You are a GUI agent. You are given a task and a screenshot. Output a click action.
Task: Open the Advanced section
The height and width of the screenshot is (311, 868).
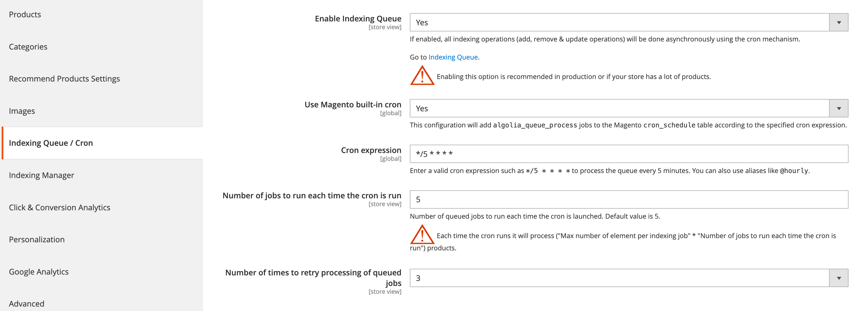[27, 303]
